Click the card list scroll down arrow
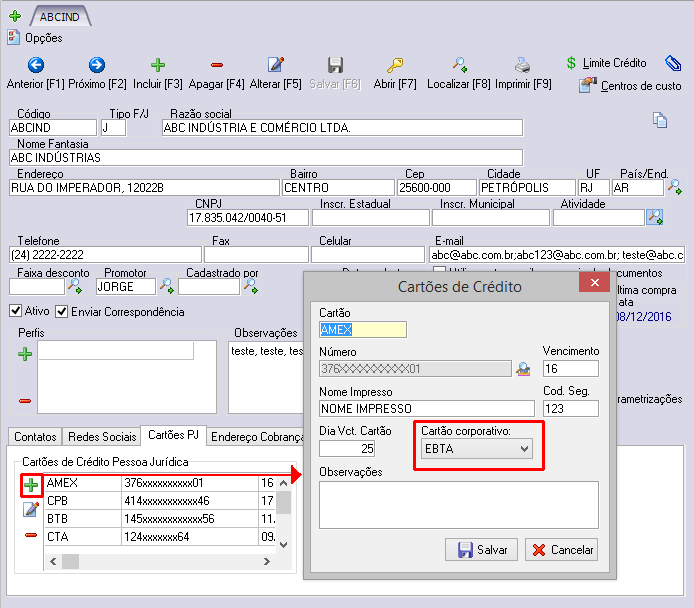694x608 pixels. tap(284, 545)
